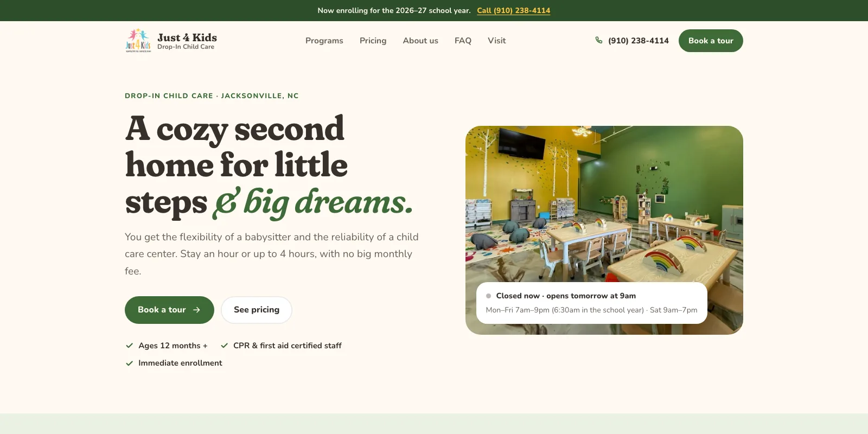Open the Visit nav item

(x=496, y=41)
